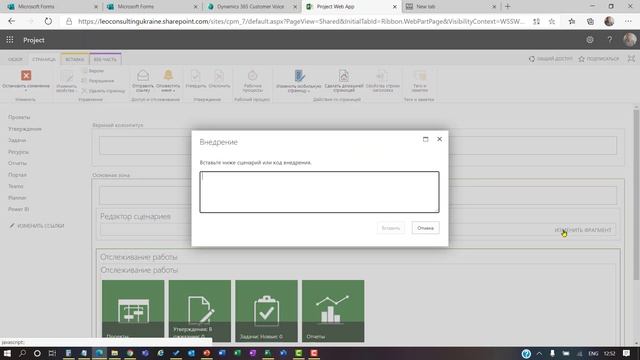Open the settings gear in the Project header
This screenshot has width=640, height=360.
point(590,40)
